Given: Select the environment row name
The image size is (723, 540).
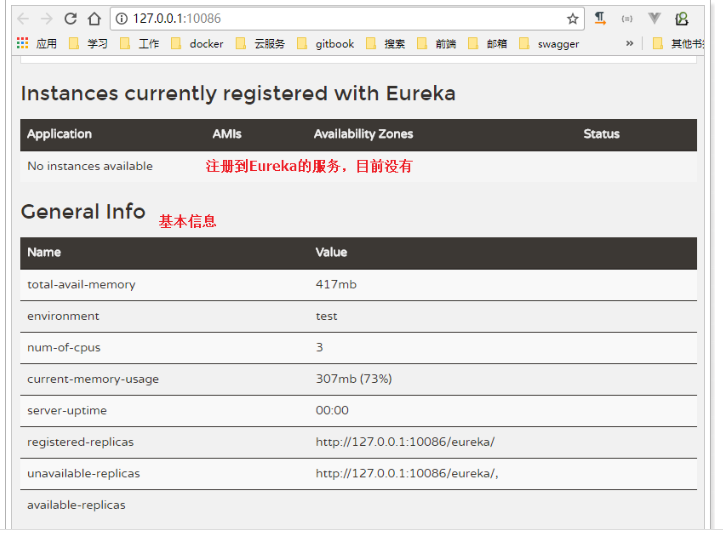Looking at the screenshot, I should pyautogui.click(x=63, y=316).
